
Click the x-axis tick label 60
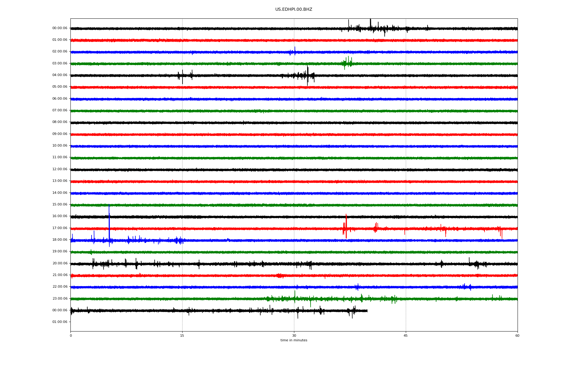[x=517, y=335]
